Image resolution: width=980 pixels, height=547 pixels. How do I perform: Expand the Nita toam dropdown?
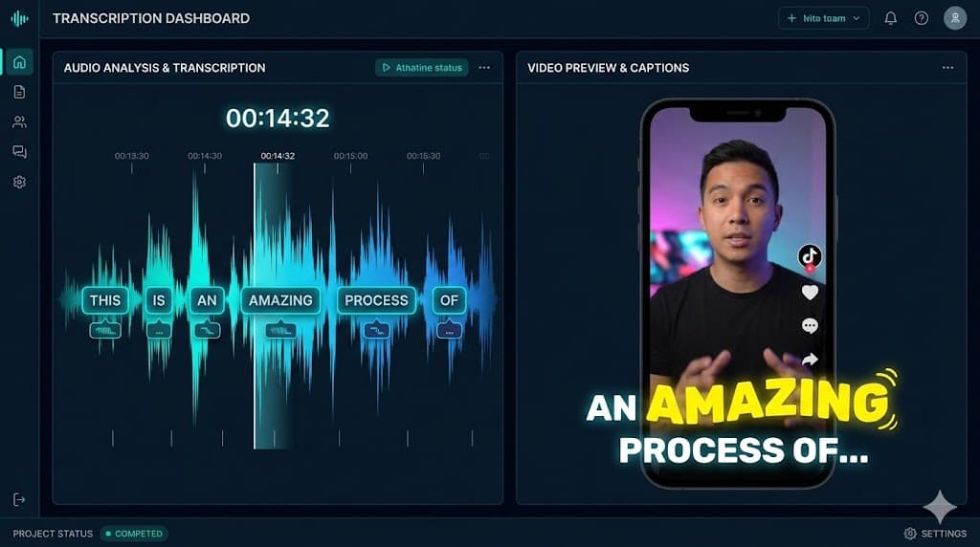point(823,18)
